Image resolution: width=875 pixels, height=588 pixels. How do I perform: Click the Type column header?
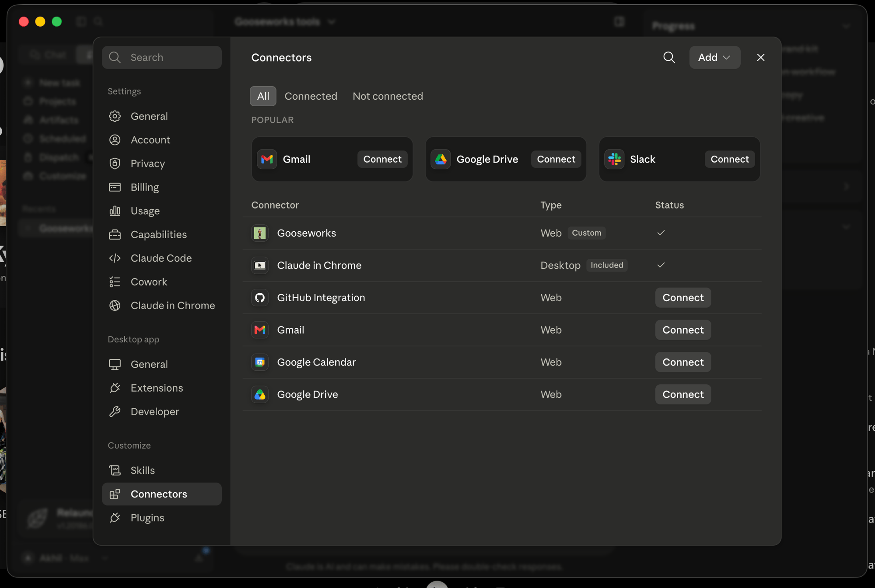(551, 205)
